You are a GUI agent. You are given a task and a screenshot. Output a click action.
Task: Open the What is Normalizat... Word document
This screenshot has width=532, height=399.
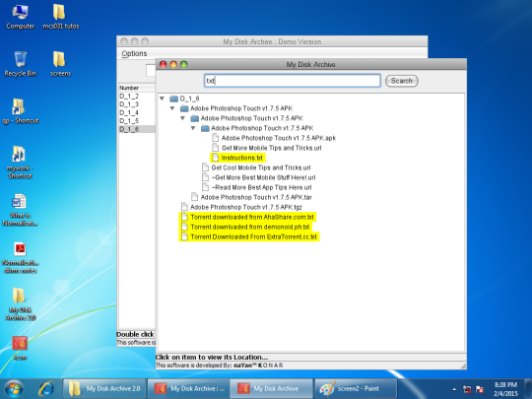[20, 210]
